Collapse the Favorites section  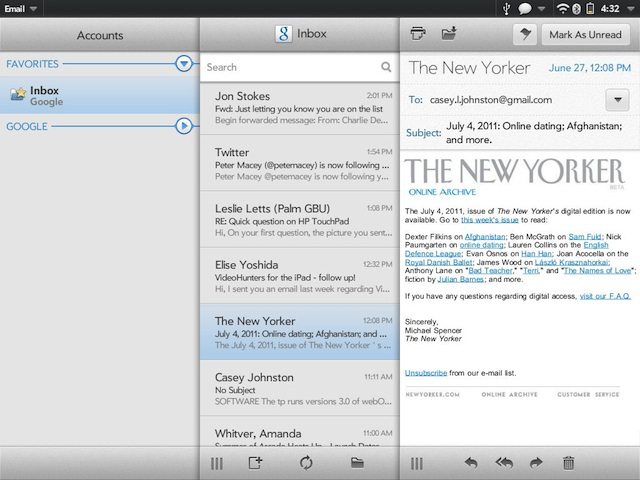tap(184, 64)
